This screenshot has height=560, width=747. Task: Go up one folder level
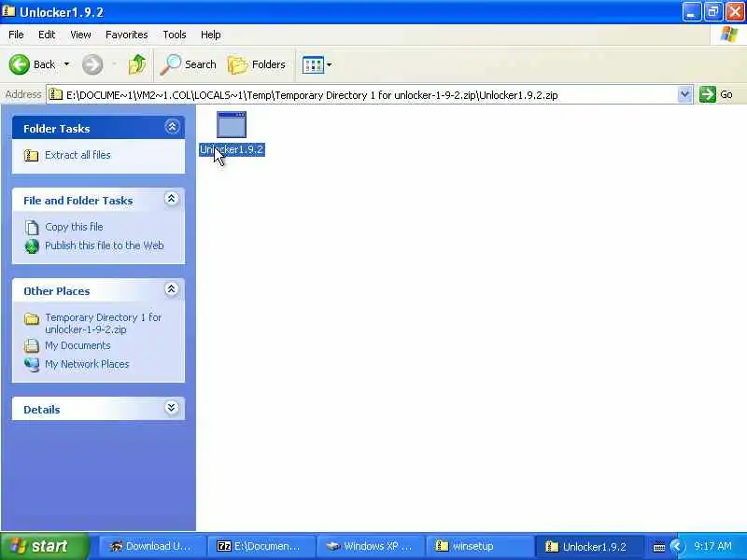tap(137, 64)
